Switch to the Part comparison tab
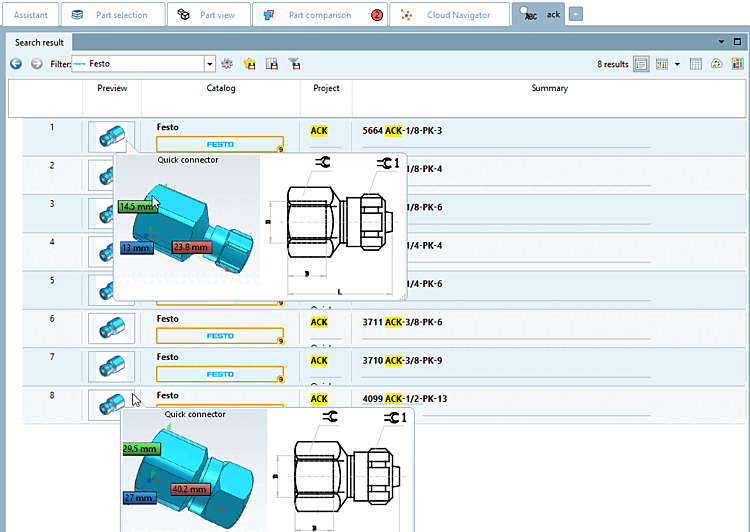This screenshot has width=750, height=532. (x=319, y=15)
